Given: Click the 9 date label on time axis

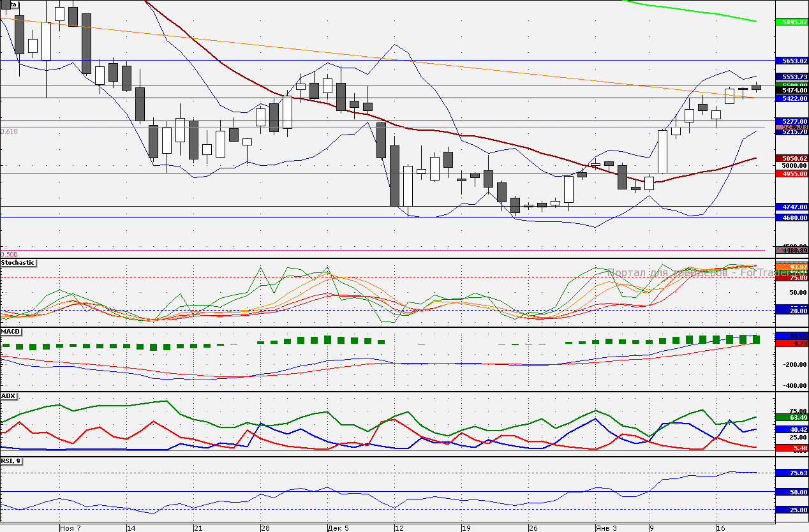Looking at the screenshot, I should pyautogui.click(x=652, y=528).
